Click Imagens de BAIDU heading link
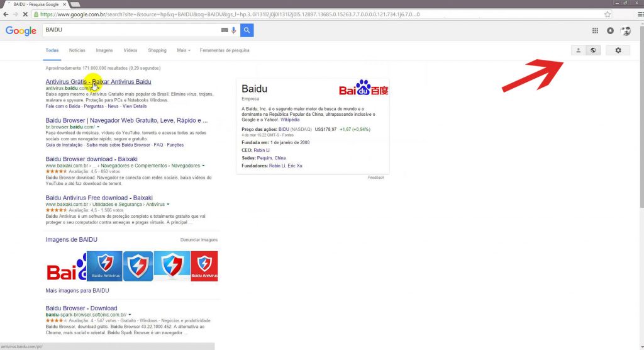Screen dimensions: 644x350 pos(72,239)
